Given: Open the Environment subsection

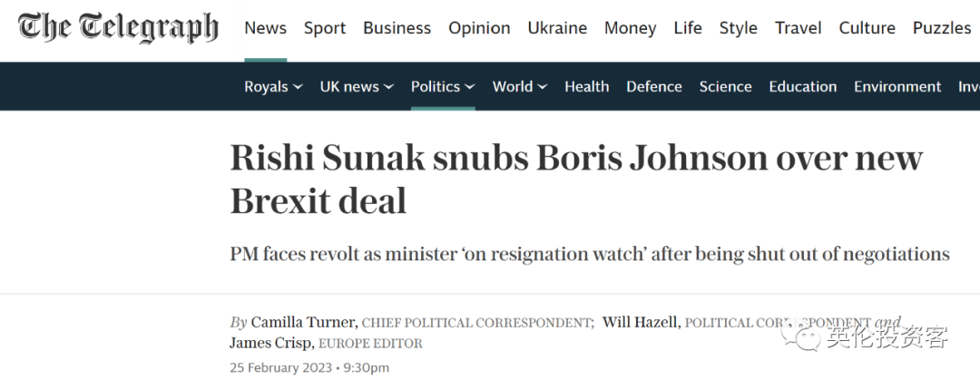Looking at the screenshot, I should pos(897,87).
